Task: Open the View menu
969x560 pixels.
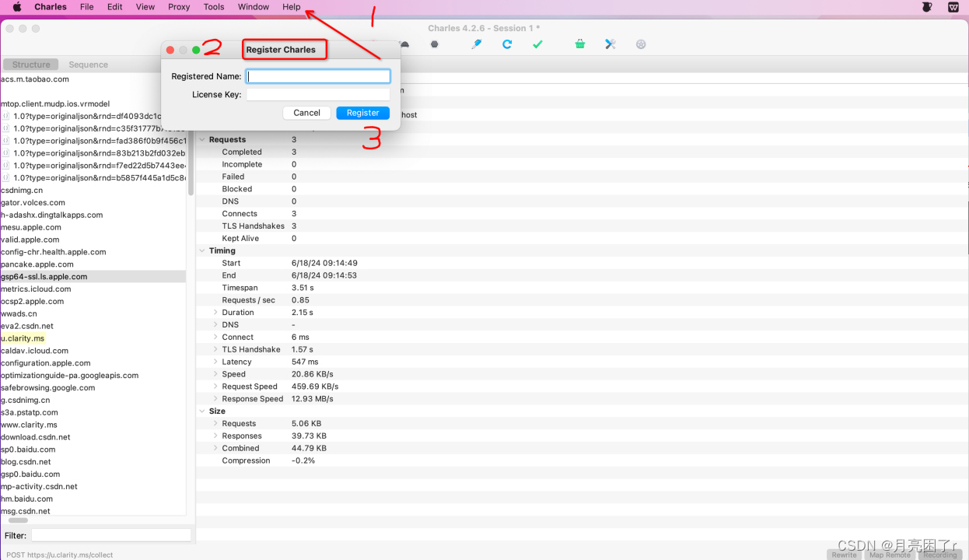Action: tap(145, 7)
